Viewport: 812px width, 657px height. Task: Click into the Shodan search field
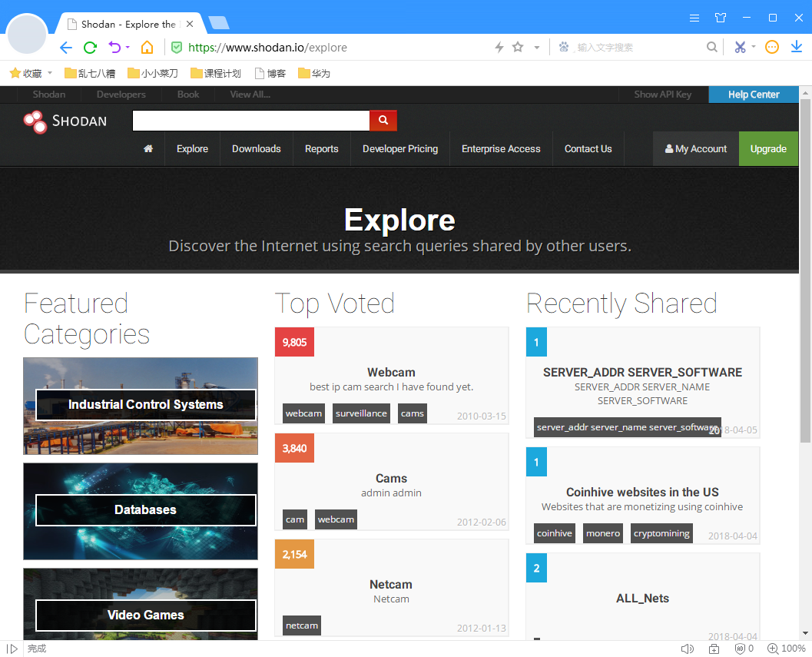click(251, 120)
